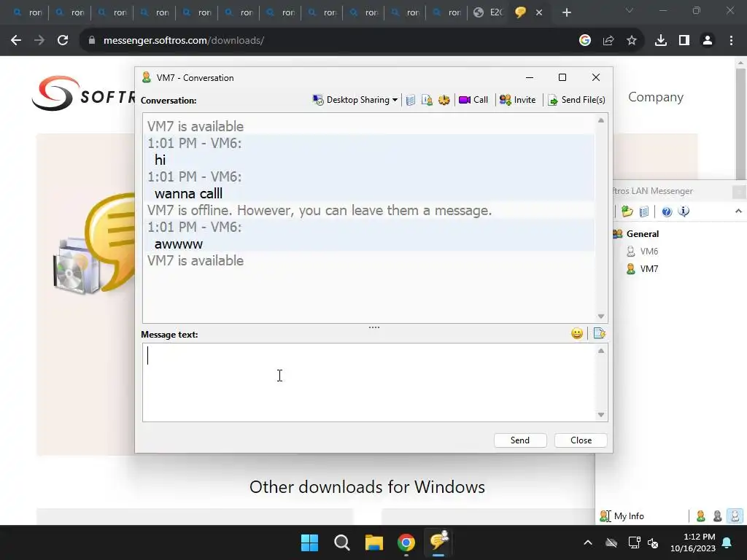The width and height of the screenshot is (747, 560).
Task: Bookmark this page with the star icon
Action: click(632, 41)
